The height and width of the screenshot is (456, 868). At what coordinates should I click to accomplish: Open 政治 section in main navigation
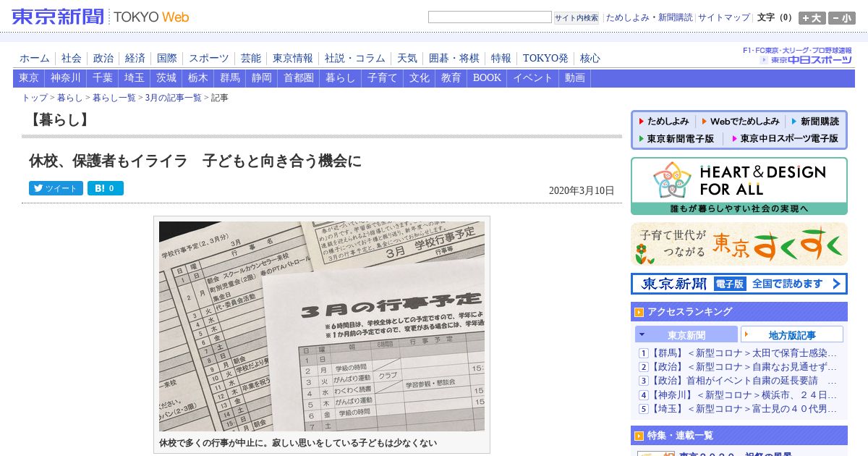(103, 59)
